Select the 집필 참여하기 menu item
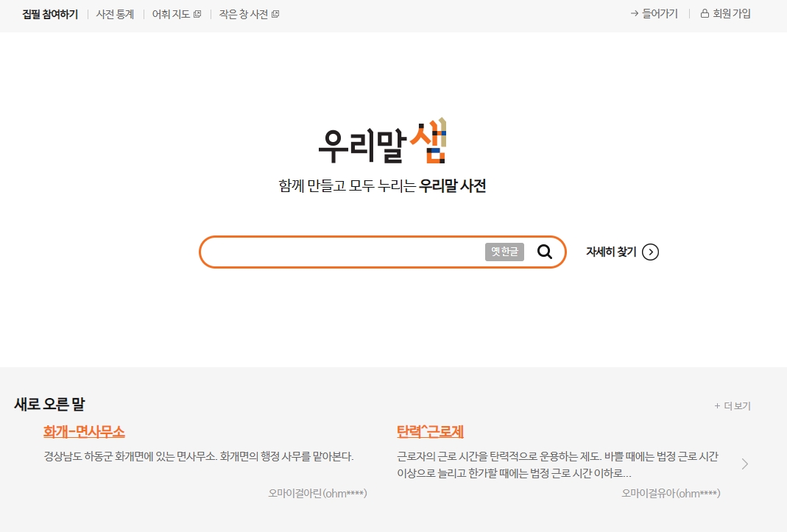The height and width of the screenshot is (532, 787). pyautogui.click(x=49, y=13)
